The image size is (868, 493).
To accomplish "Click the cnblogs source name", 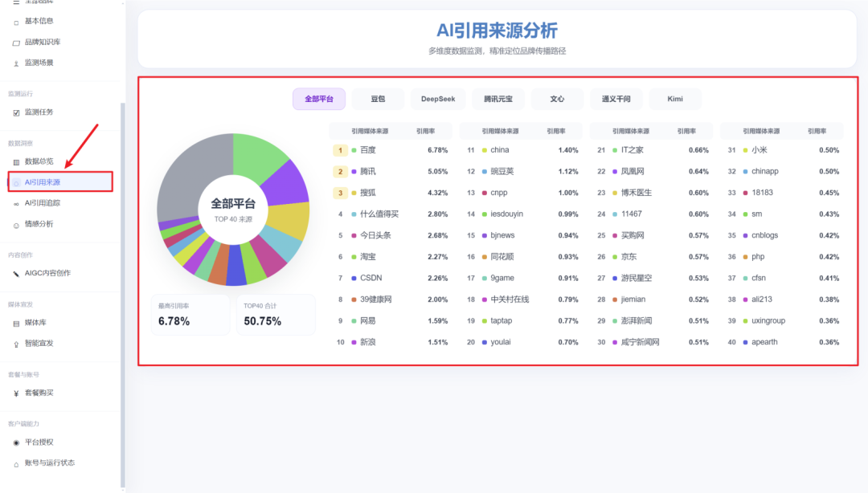I will pos(764,235).
